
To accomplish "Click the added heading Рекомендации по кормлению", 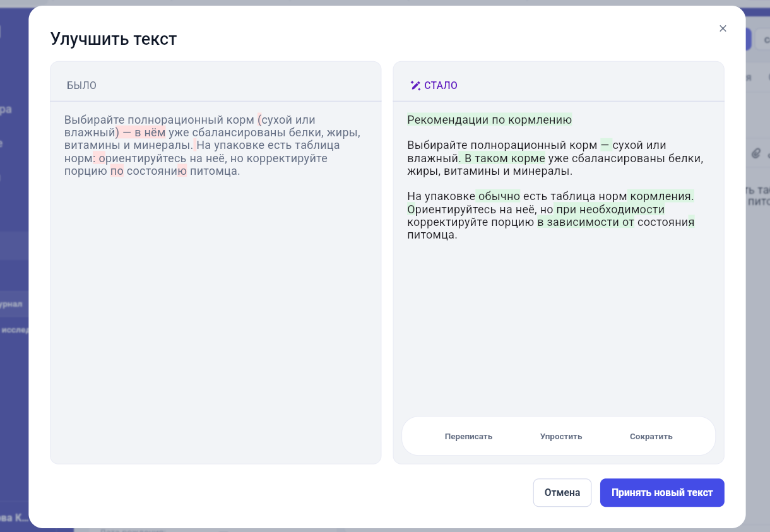I will tap(490, 120).
